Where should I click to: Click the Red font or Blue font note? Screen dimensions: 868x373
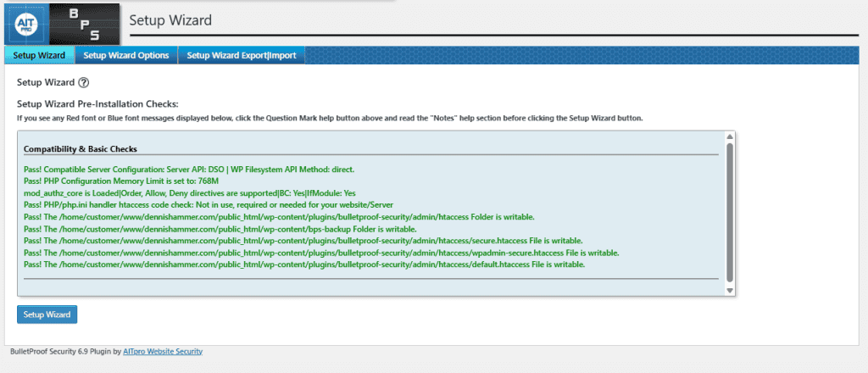point(330,119)
